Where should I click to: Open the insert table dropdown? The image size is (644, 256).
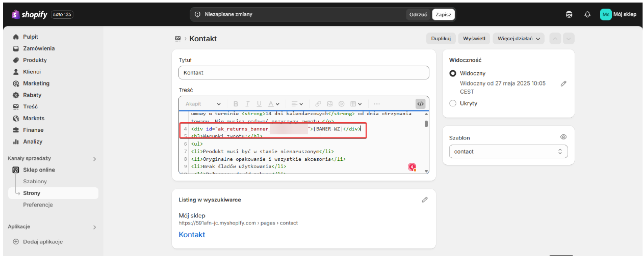click(356, 104)
